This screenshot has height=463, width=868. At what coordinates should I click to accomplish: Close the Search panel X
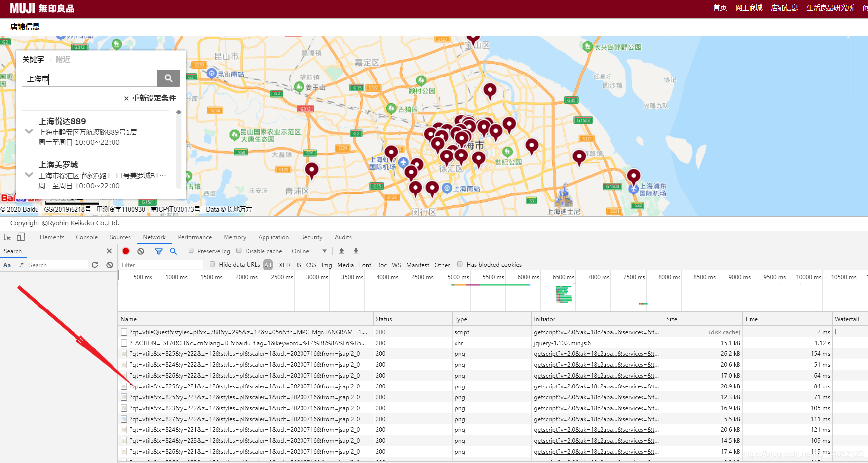[109, 251]
